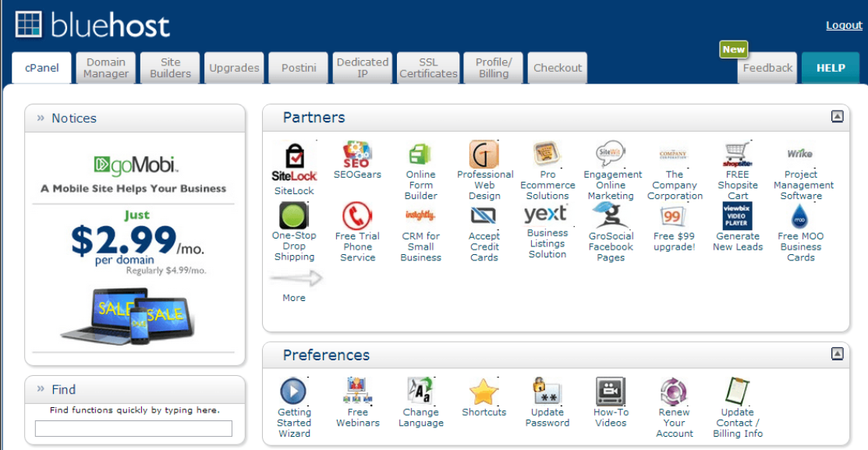Open Insightly CRM for Small Business
Screen dimensions: 868x450
(420, 214)
